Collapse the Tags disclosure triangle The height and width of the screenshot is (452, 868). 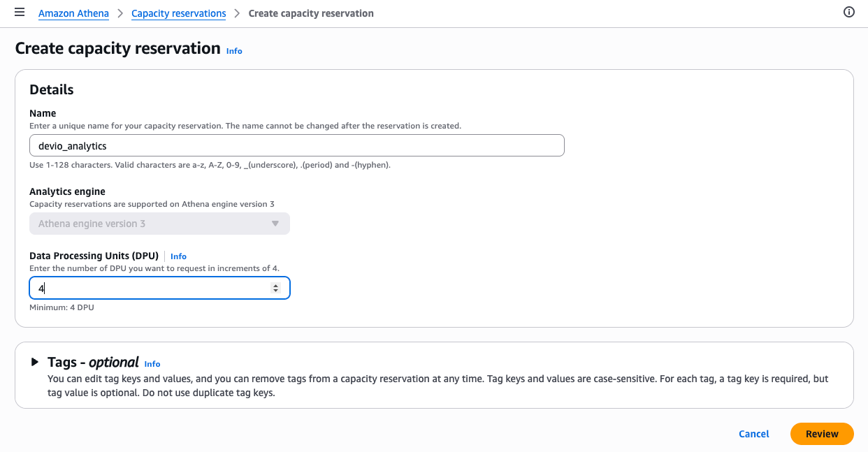pos(34,362)
